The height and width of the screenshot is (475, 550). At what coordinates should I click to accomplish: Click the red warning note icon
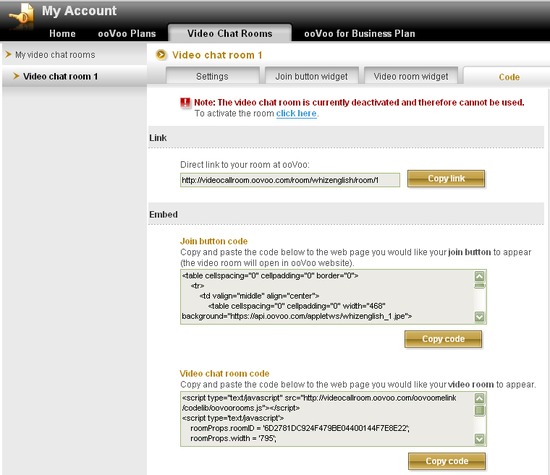[x=185, y=103]
